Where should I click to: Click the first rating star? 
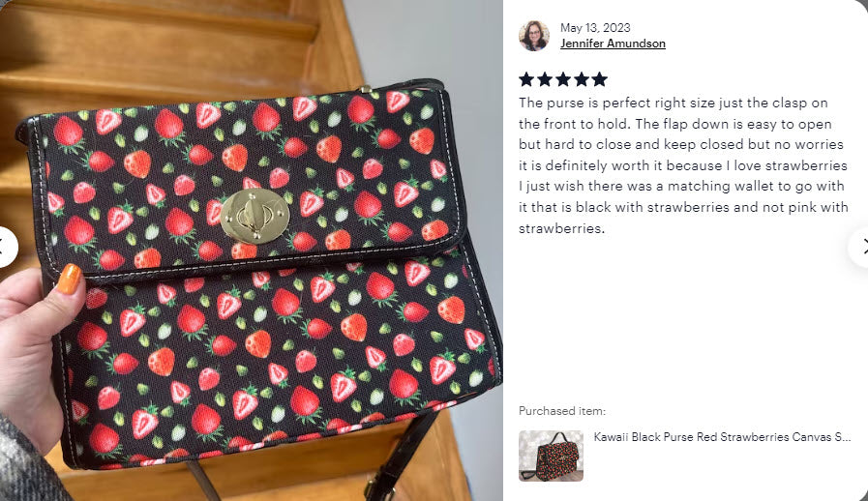pos(526,79)
